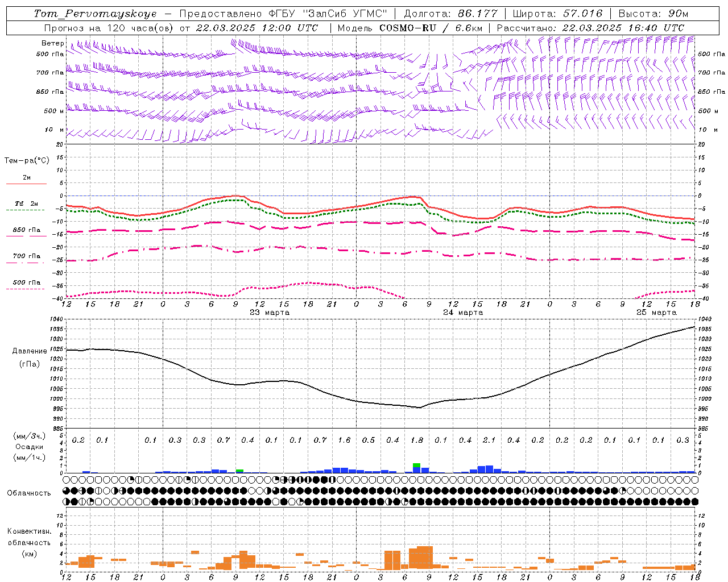
Task: Click the 1.8 precipitation value
Action: 417,440
